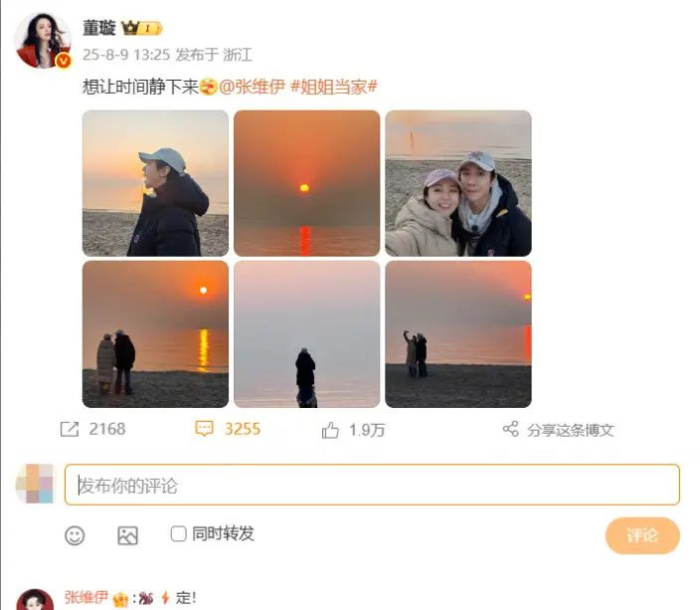Open the photo of man in gray cap

pos(155,183)
